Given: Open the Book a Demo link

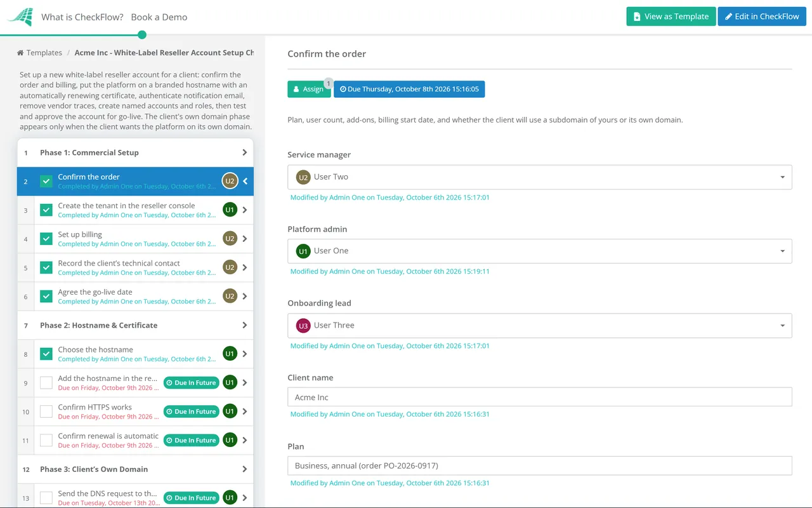Looking at the screenshot, I should (x=159, y=17).
